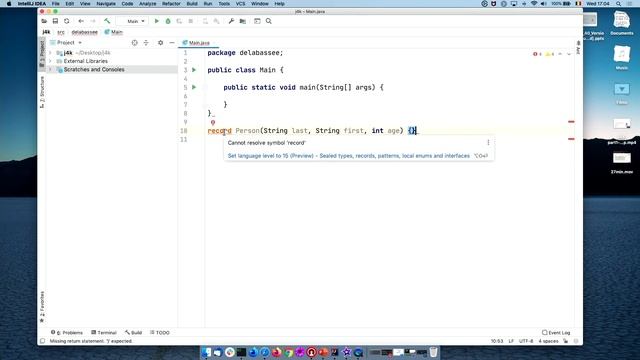Click 'Set language level to 15 (Preview)' quick fix
Screen dimensions: 640x360
pos(349,156)
